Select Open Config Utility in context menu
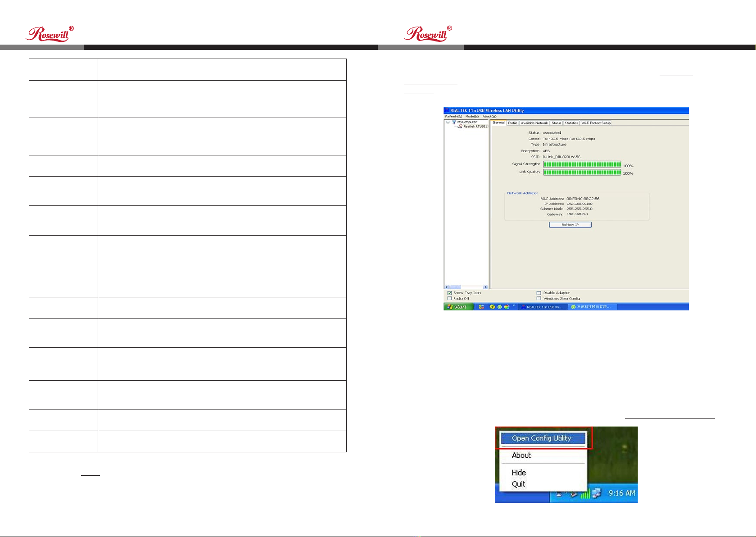 click(541, 438)
